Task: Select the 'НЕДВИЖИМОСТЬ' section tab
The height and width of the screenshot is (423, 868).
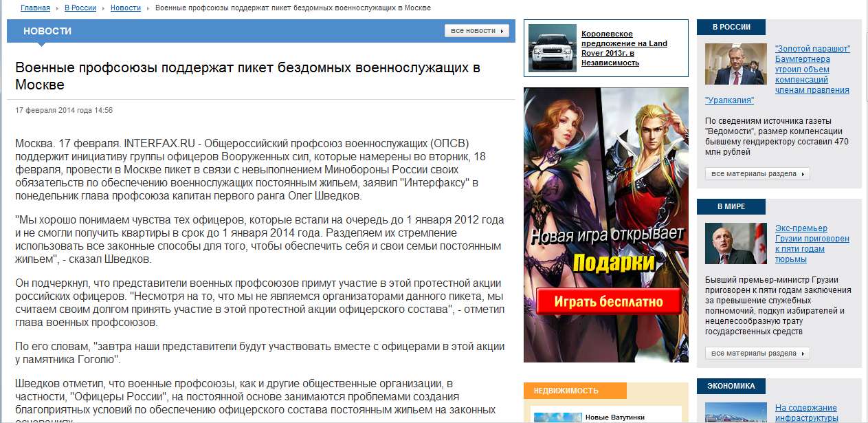Action: coord(575,391)
